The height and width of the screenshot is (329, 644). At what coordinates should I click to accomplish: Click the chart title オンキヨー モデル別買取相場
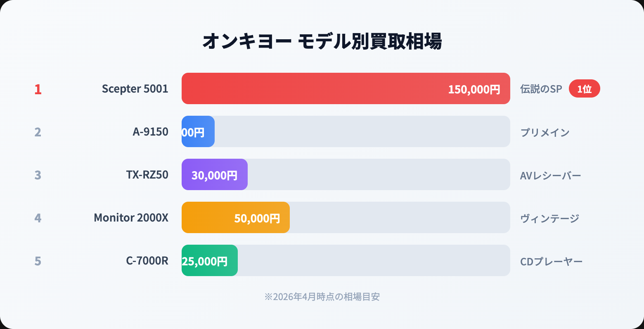pos(322,41)
